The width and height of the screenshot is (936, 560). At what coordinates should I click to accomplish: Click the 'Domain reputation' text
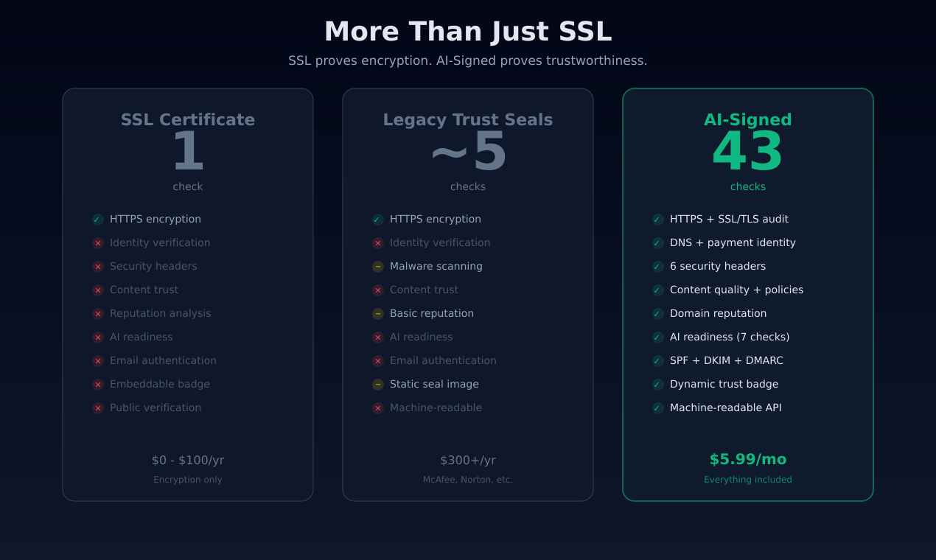(x=718, y=314)
